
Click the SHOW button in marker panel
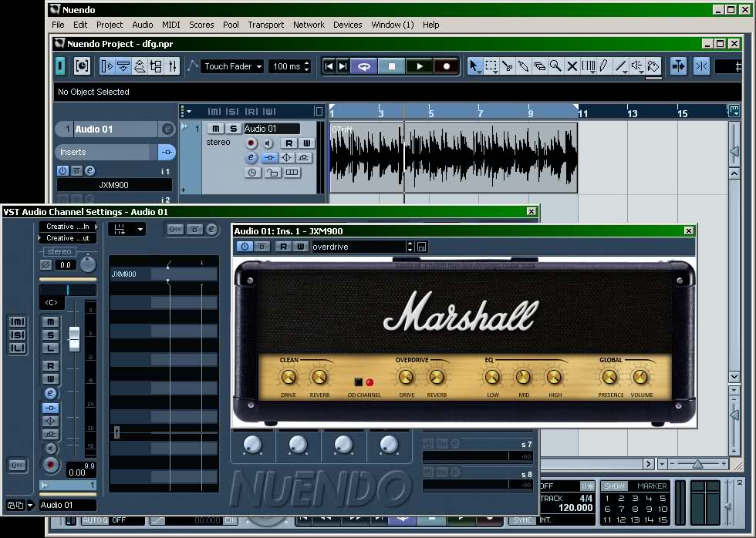pos(614,486)
